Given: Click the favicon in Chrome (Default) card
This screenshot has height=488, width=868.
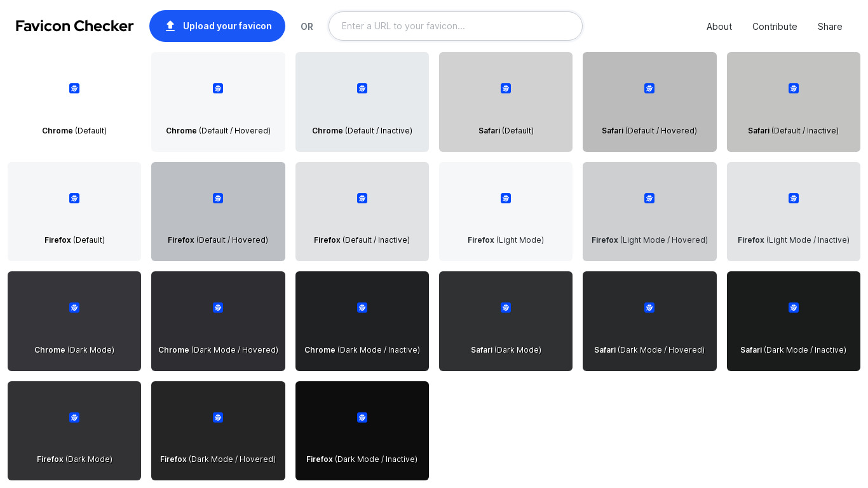Looking at the screenshot, I should pos(74,88).
